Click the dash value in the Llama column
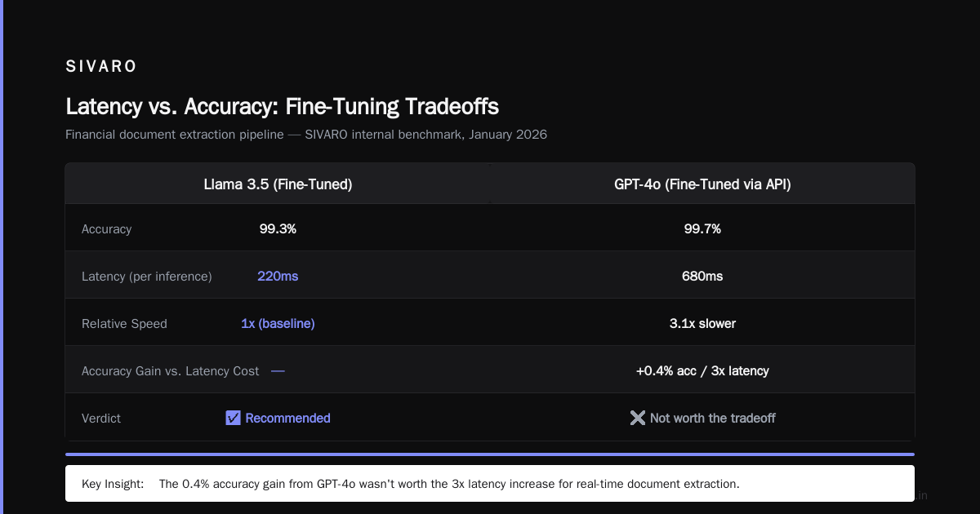The height and width of the screenshot is (514, 980). pyautogui.click(x=278, y=371)
